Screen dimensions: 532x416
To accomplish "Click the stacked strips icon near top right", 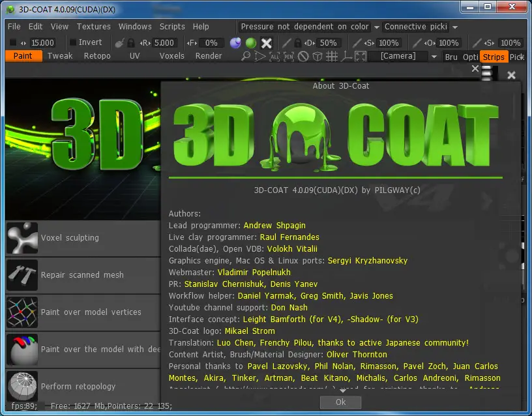I will (x=486, y=72).
